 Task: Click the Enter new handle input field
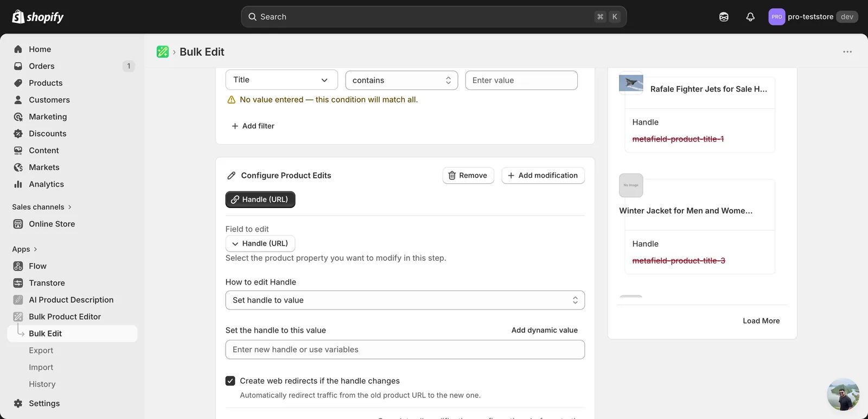[x=405, y=350]
